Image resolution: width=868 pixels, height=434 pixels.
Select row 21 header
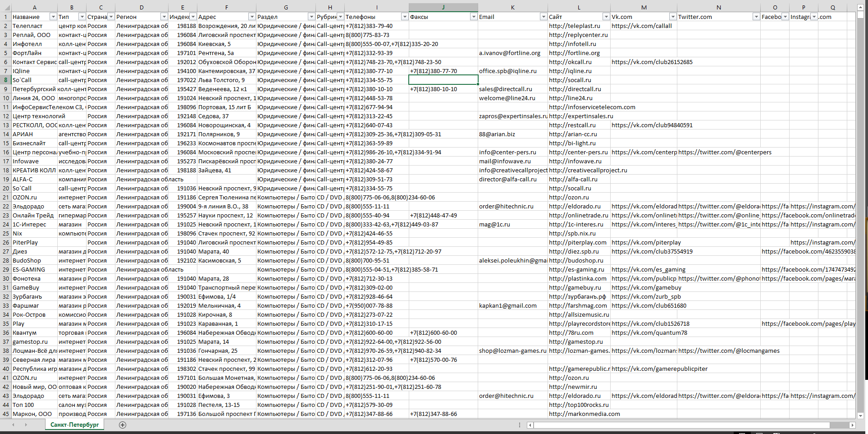[6, 197]
